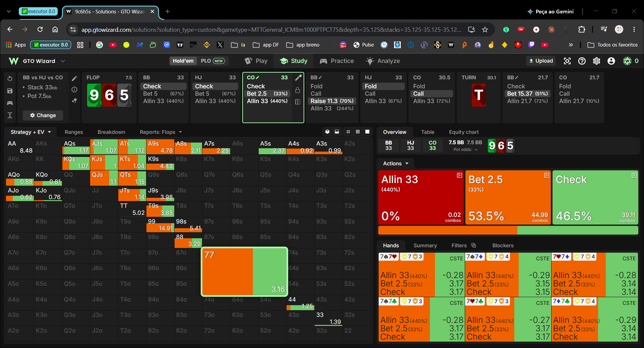Select Bet 15.37 in the BB turn card

pos(527,94)
